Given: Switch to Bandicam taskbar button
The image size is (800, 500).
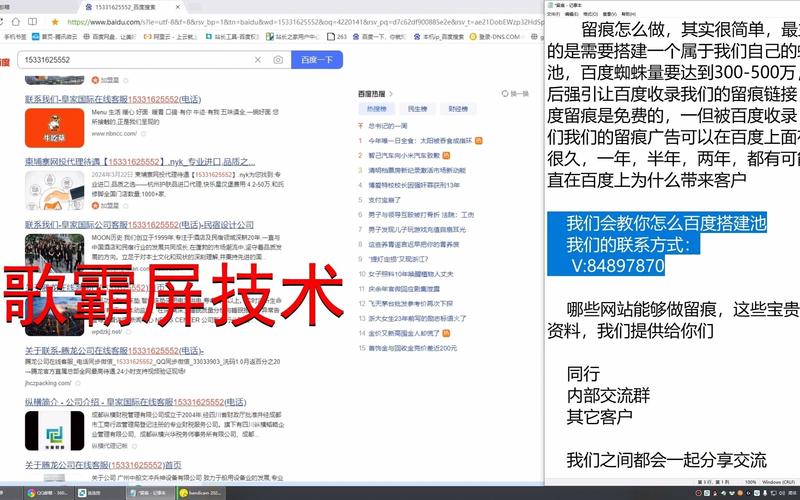Looking at the screenshot, I should point(201,493).
